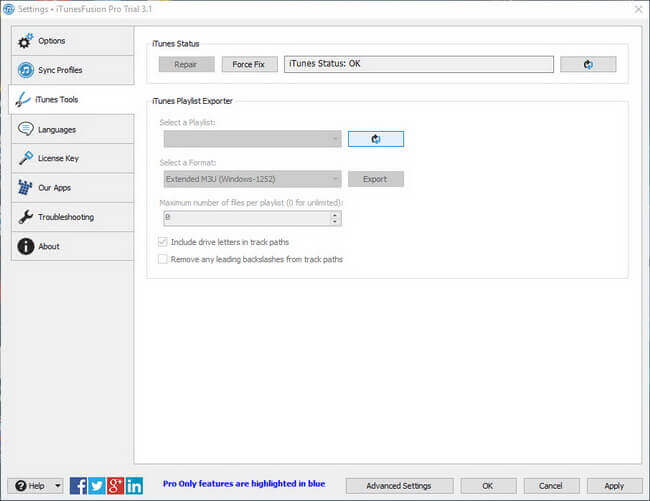Click the iTunes Status text field
This screenshot has width=650, height=501.
419,64
